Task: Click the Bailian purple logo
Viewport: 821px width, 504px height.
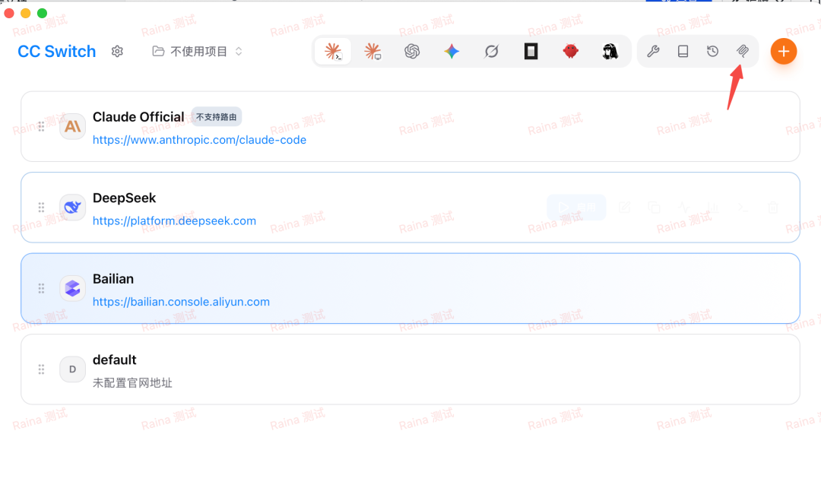Action: click(x=73, y=288)
